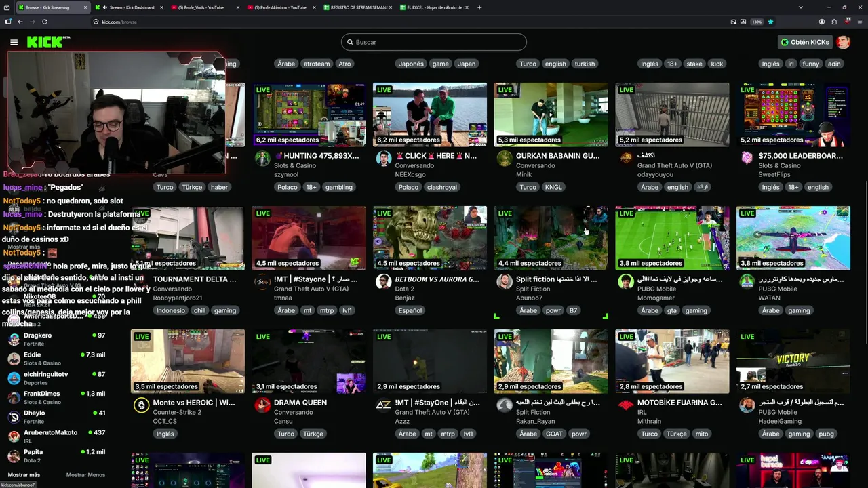Open the browser extensions icon
Image resolution: width=868 pixels, height=488 pixels.
[x=834, y=22]
